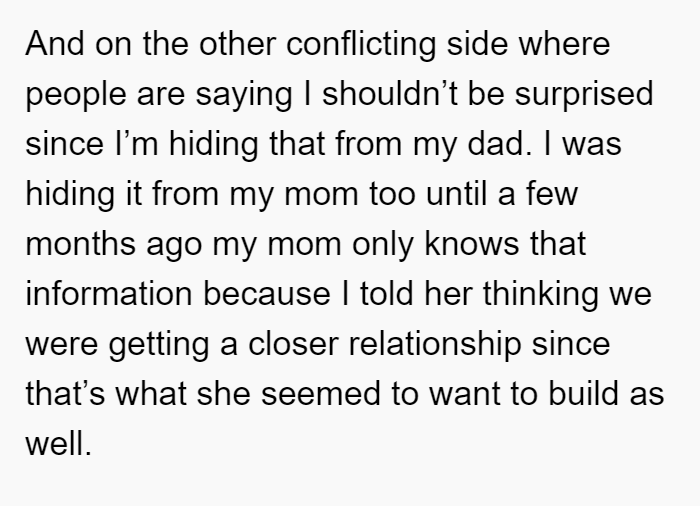The height and width of the screenshot is (506, 700).
Task: Click the word "information" in the paragraph
Action: [x=109, y=294]
